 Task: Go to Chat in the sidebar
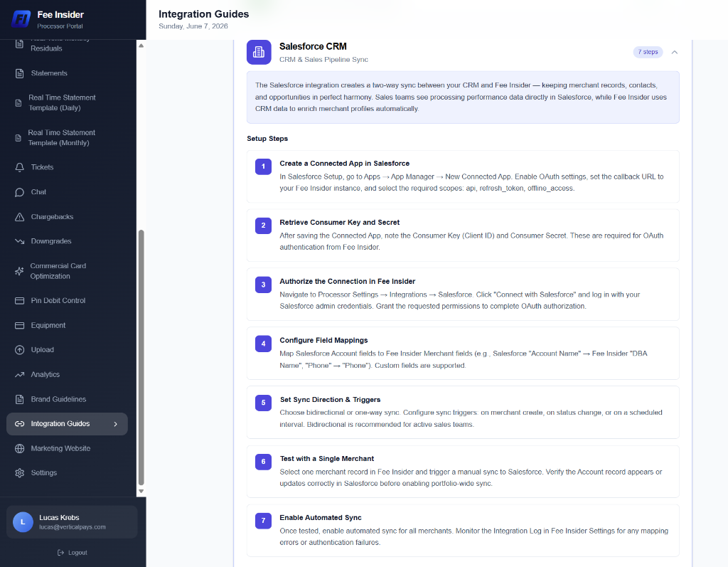pos(67,192)
